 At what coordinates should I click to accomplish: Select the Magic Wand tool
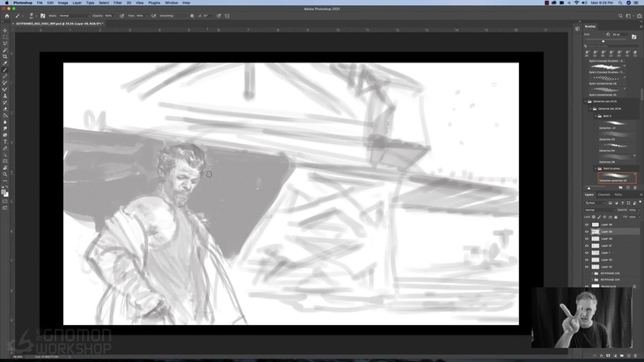(5, 50)
